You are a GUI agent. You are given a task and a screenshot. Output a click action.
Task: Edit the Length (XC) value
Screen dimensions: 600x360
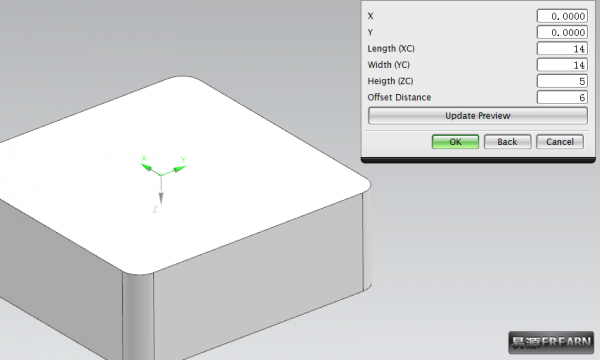pos(562,49)
